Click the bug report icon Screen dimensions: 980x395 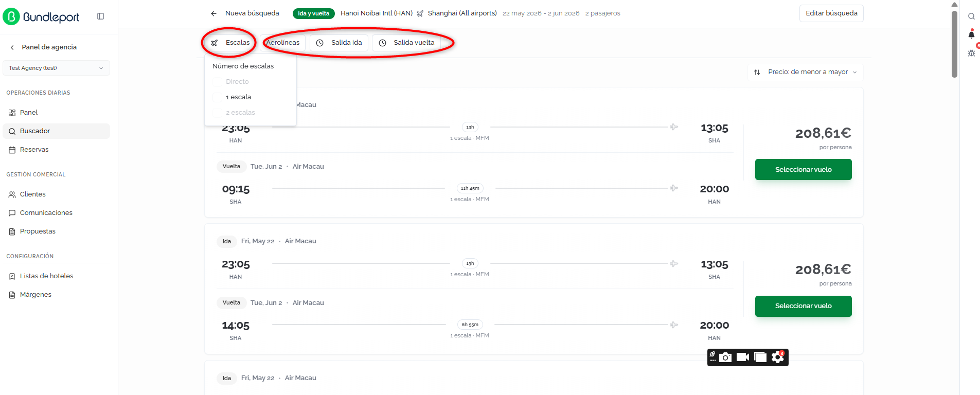(x=971, y=53)
